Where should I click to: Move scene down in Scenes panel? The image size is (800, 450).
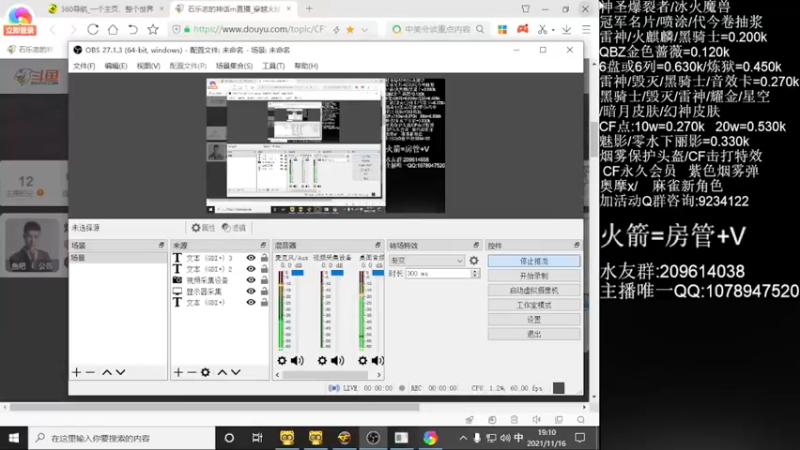click(x=120, y=372)
